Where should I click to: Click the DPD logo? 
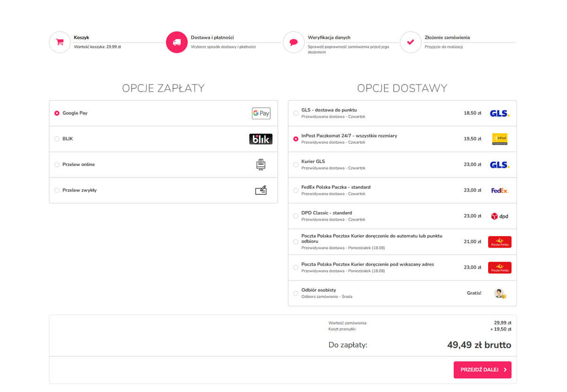click(x=499, y=216)
